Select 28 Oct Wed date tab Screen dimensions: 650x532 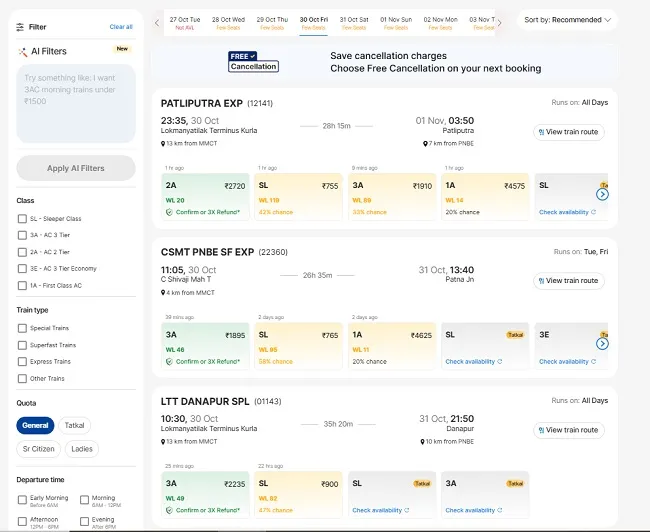(228, 23)
